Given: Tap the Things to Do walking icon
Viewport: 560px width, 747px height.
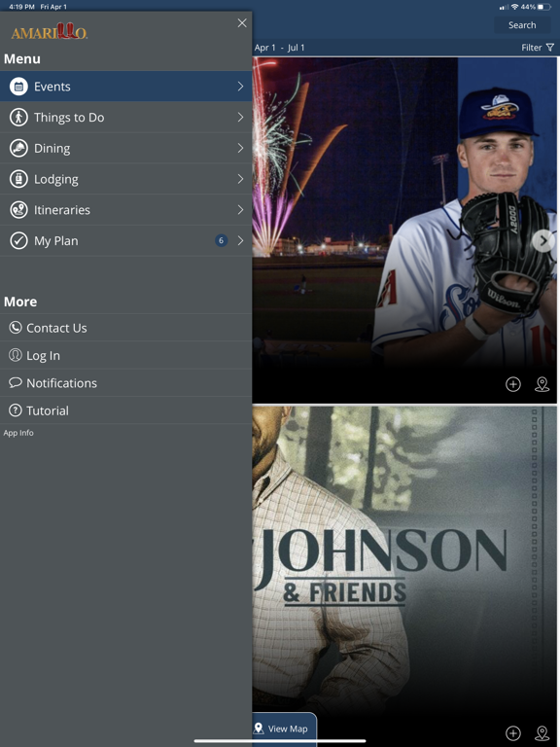Looking at the screenshot, I should [x=18, y=117].
